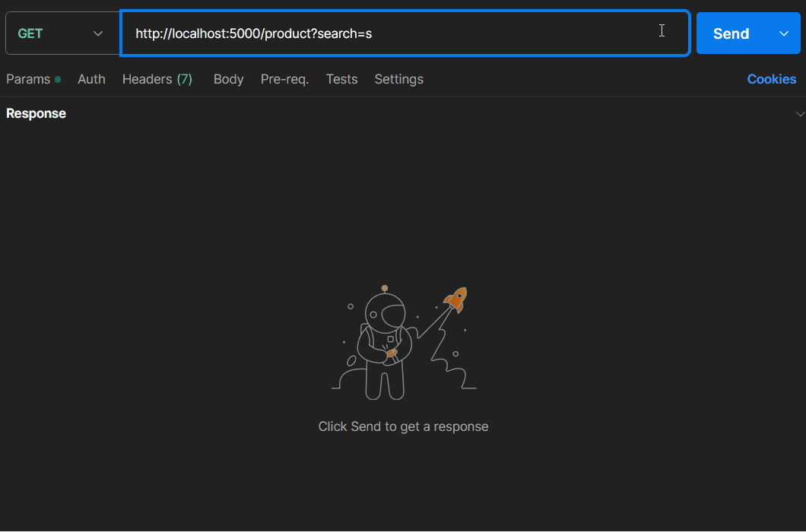Switch to the Params tab

click(28, 79)
